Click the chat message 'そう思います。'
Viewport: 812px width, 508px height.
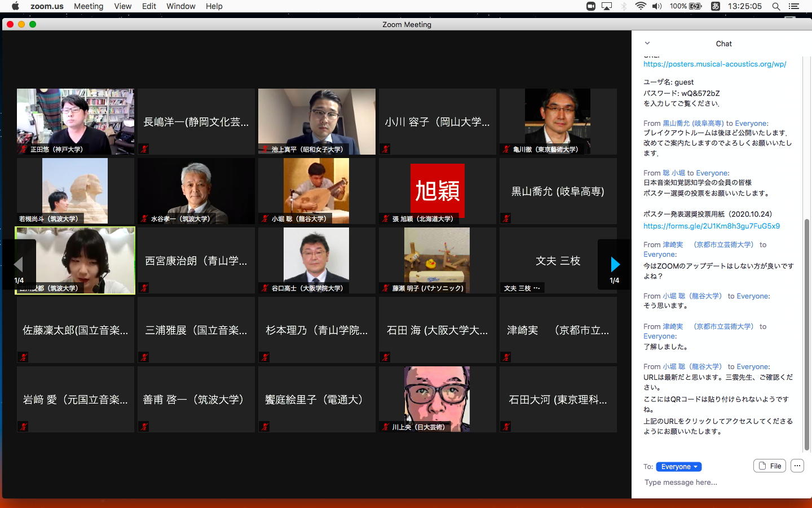[x=666, y=305]
